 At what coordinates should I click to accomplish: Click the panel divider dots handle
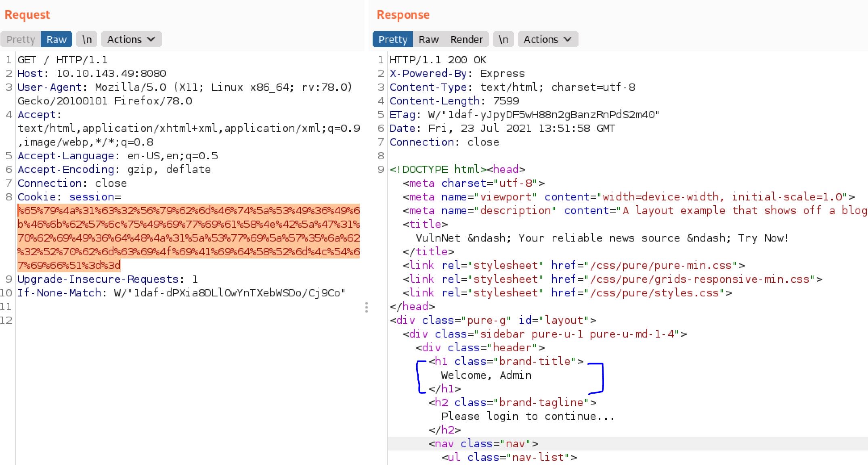(366, 307)
